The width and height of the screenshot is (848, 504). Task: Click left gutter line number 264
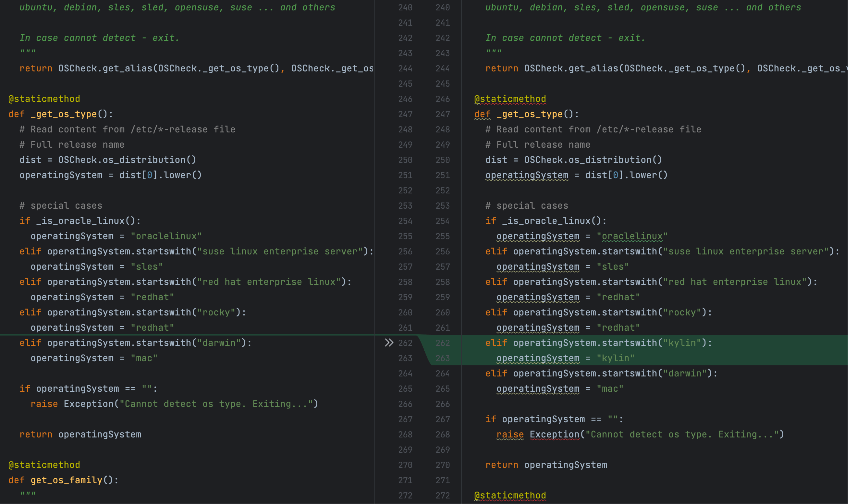405,373
